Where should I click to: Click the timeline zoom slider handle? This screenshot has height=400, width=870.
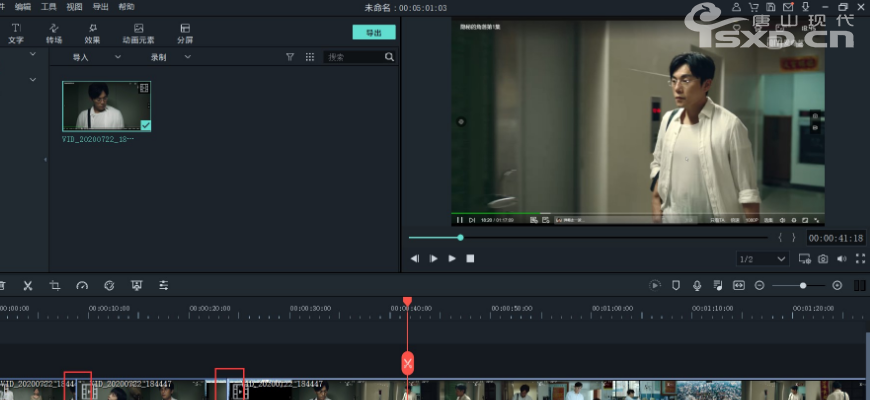pyautogui.click(x=803, y=285)
